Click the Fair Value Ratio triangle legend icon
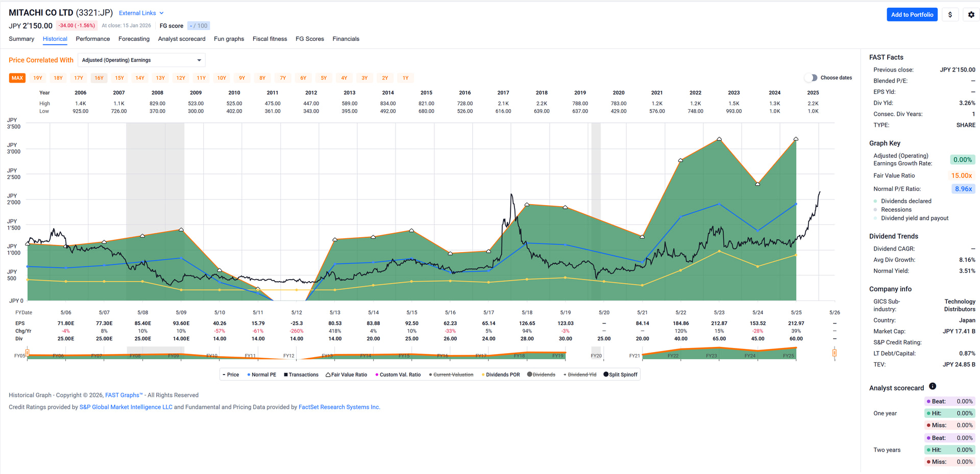 tap(328, 375)
